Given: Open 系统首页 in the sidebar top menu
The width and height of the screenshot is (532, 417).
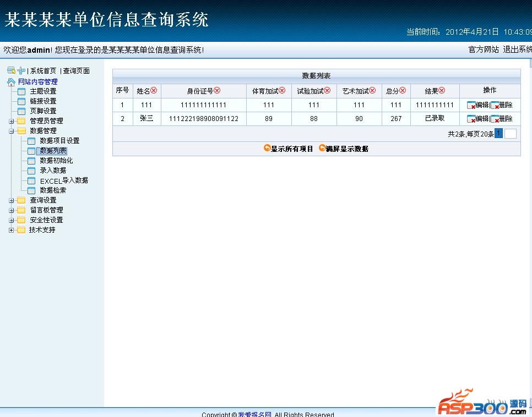Looking at the screenshot, I should [43, 71].
